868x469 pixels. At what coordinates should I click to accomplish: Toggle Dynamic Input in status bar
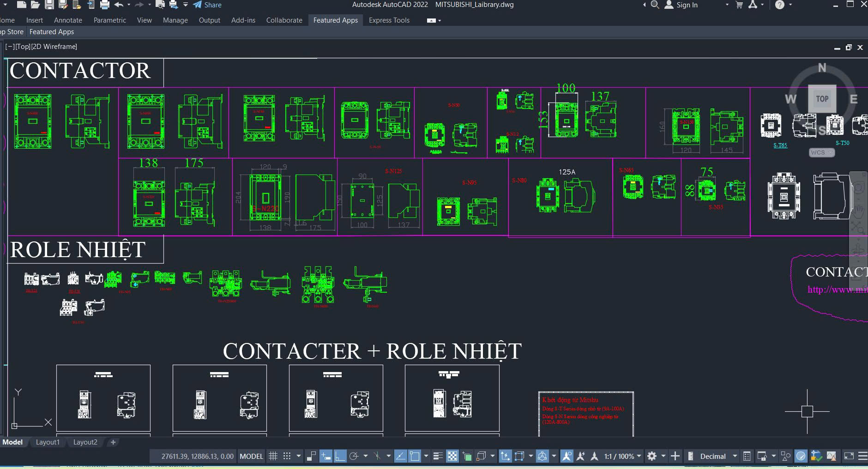point(326,456)
